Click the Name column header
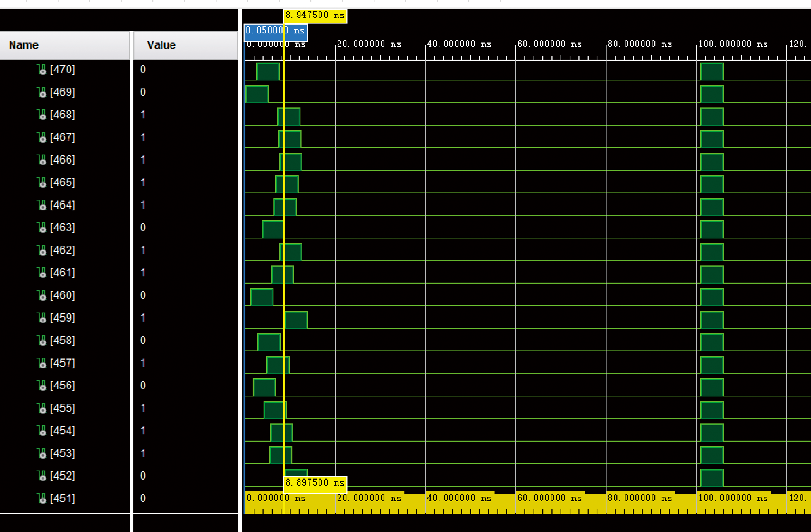This screenshot has width=811, height=532. tap(65, 45)
